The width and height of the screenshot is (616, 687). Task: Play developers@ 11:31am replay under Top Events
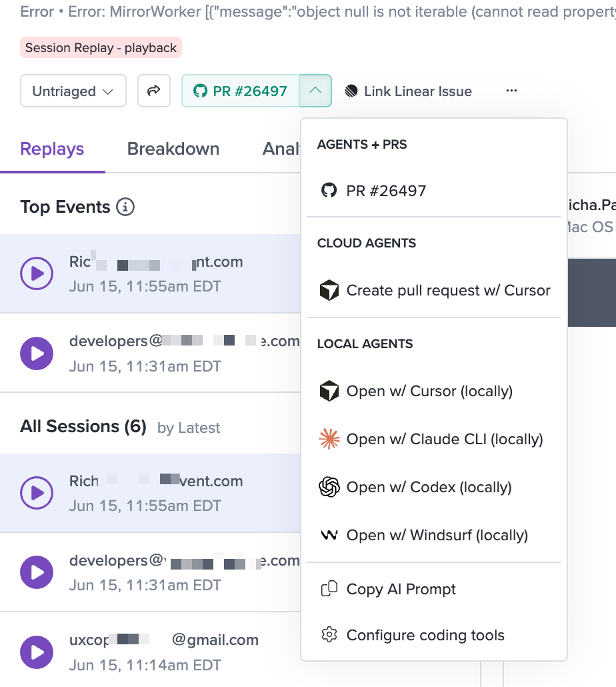pyautogui.click(x=37, y=353)
